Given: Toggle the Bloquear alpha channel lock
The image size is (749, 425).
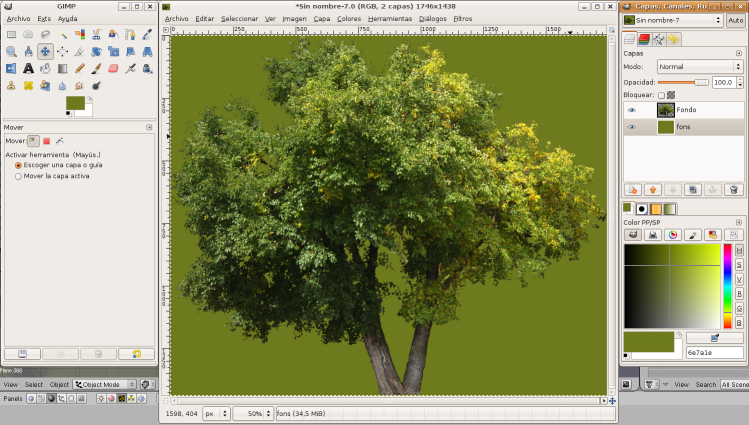Looking at the screenshot, I should tap(671, 95).
